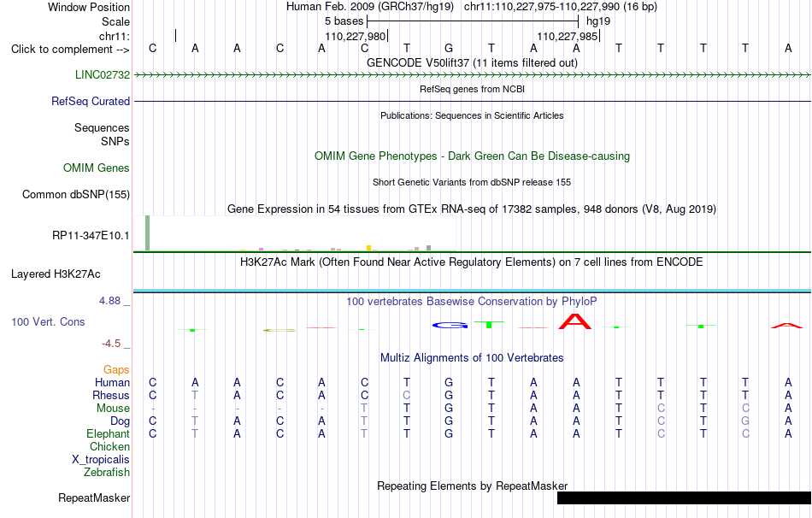Image resolution: width=812 pixels, height=518 pixels.
Task: Click the Mouse species alignment row label
Action: 113,409
